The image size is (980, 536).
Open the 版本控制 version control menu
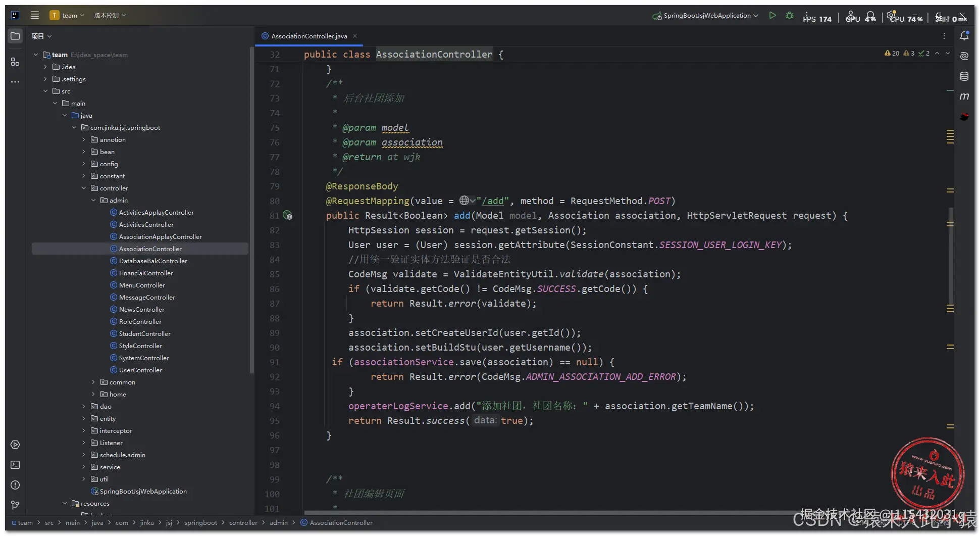pyautogui.click(x=110, y=15)
